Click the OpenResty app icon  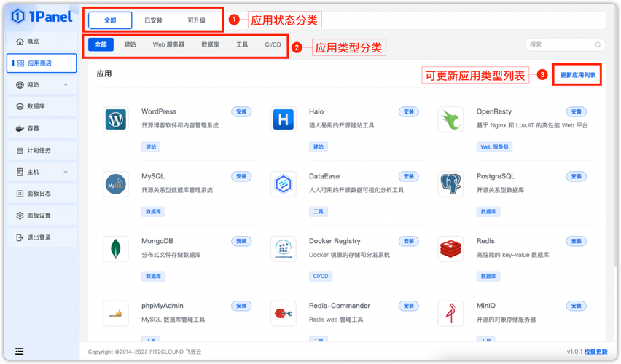(x=450, y=119)
